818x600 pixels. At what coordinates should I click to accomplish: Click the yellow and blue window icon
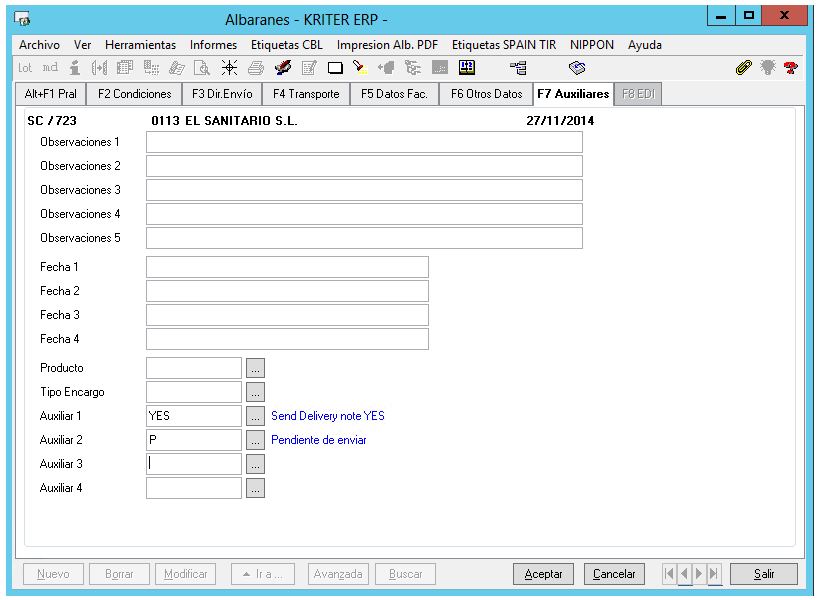[467, 67]
